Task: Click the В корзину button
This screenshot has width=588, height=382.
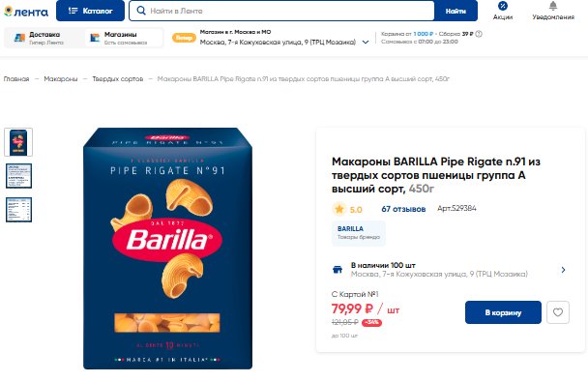Action: pyautogui.click(x=503, y=312)
